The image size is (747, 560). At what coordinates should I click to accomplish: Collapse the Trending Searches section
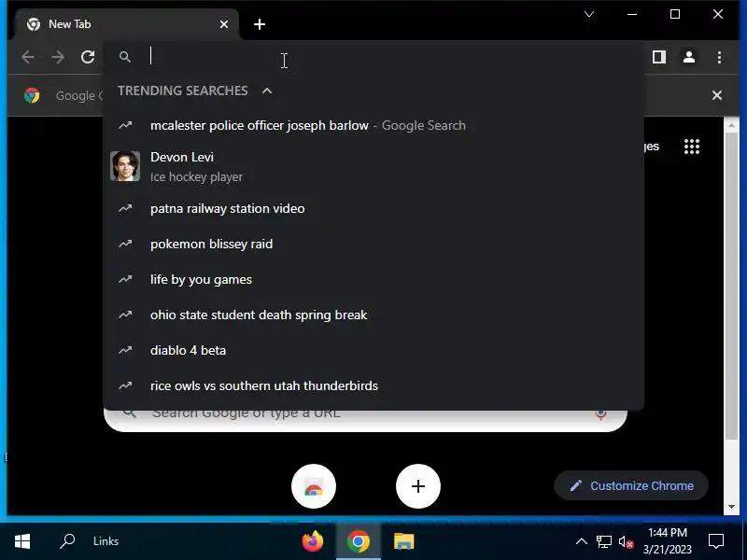267,91
